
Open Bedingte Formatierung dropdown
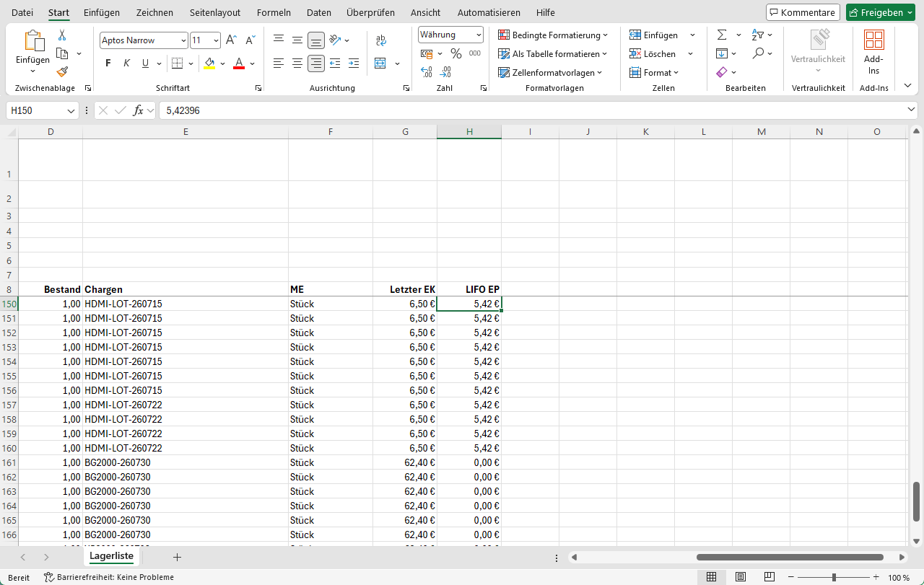tap(553, 35)
